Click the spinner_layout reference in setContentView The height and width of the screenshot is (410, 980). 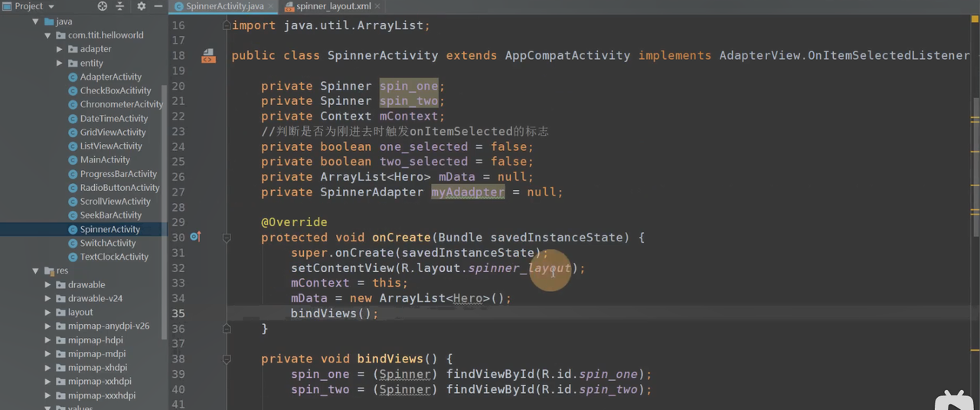click(520, 268)
